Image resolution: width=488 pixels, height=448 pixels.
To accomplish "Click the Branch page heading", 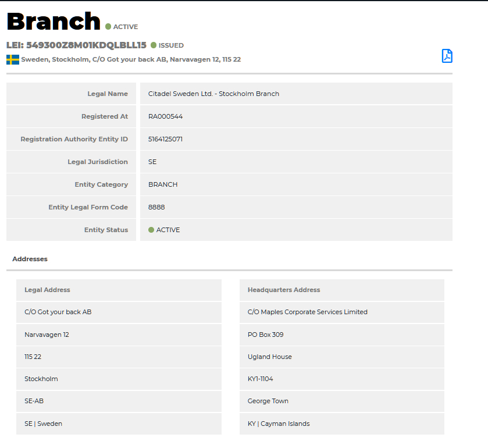I will tap(54, 21).
